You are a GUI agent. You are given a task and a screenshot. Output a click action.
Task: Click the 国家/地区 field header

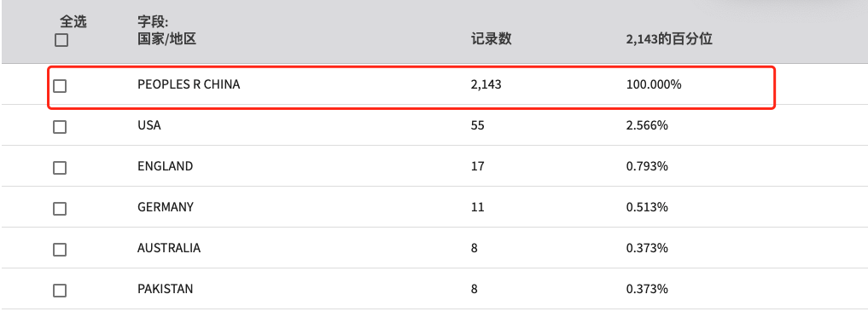(166, 40)
